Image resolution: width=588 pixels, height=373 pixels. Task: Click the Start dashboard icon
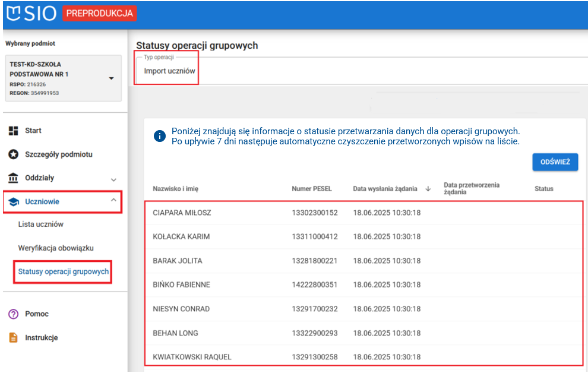pos(13,131)
